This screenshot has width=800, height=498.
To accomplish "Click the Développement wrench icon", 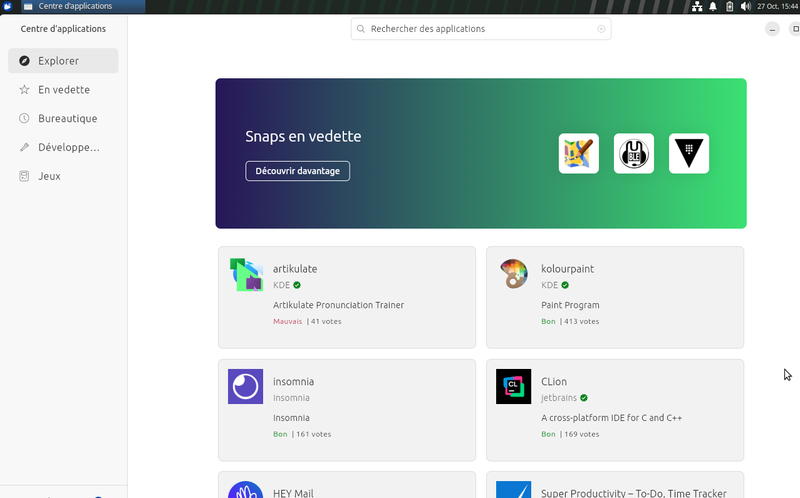I will [x=24, y=147].
